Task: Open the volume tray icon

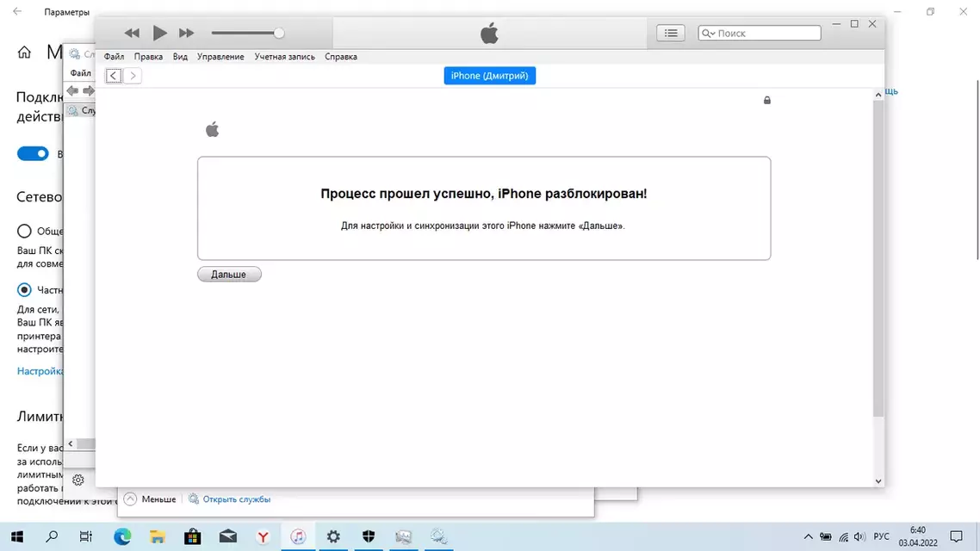Action: (860, 536)
